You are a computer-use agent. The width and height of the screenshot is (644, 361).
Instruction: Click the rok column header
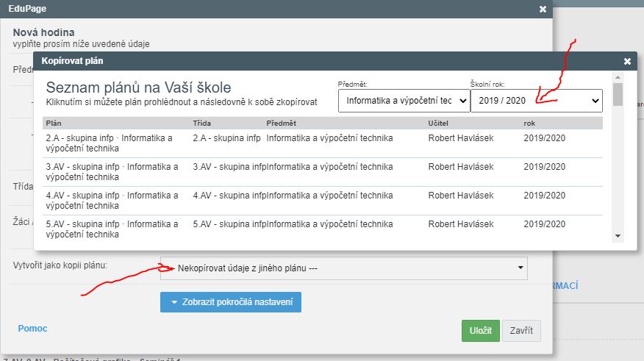(x=530, y=123)
